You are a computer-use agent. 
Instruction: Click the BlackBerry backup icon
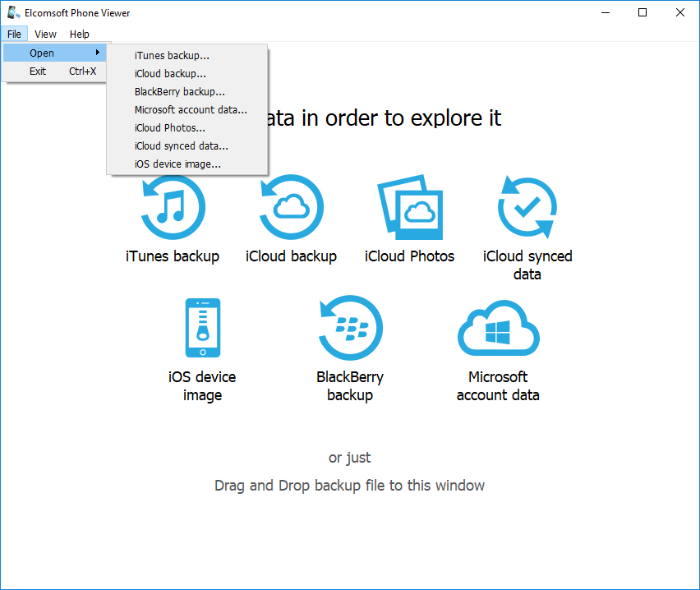point(351,328)
